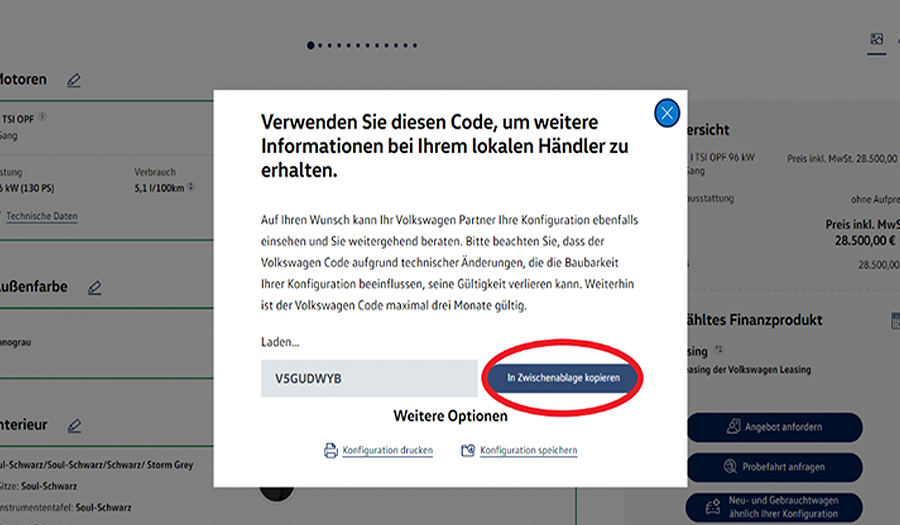Click the Laden... status text
Screen dimensions: 900x525
click(280, 342)
